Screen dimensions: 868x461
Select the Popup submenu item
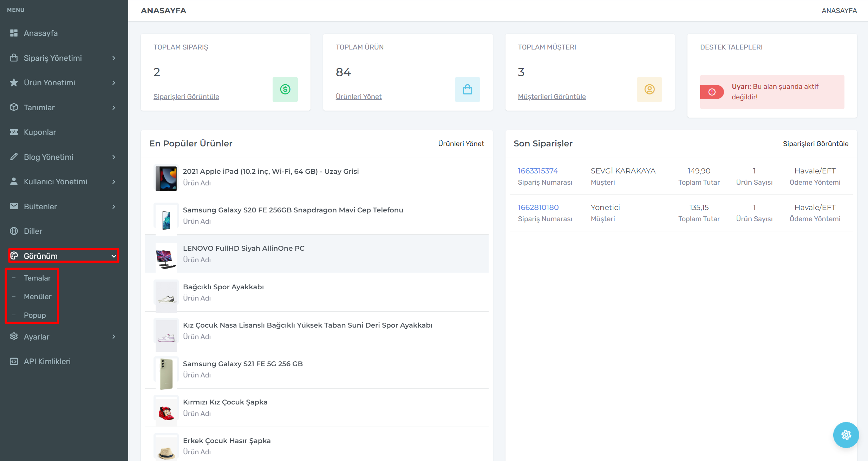click(35, 315)
